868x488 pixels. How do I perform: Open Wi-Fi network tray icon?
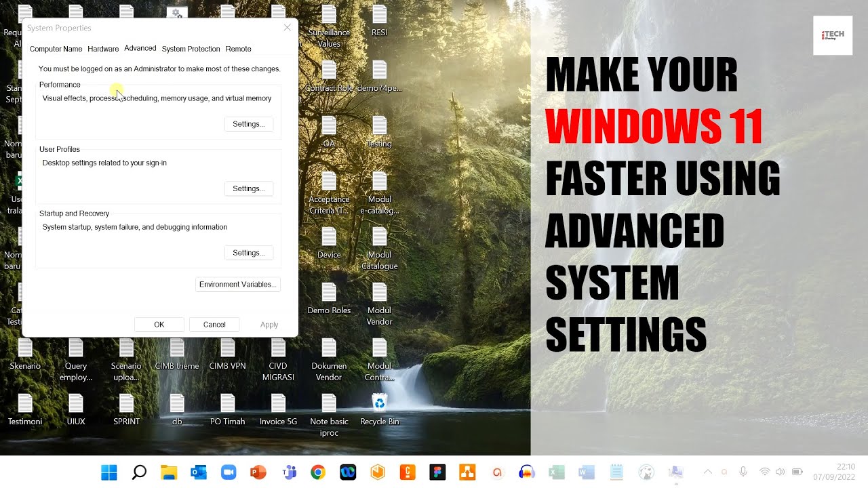click(765, 472)
